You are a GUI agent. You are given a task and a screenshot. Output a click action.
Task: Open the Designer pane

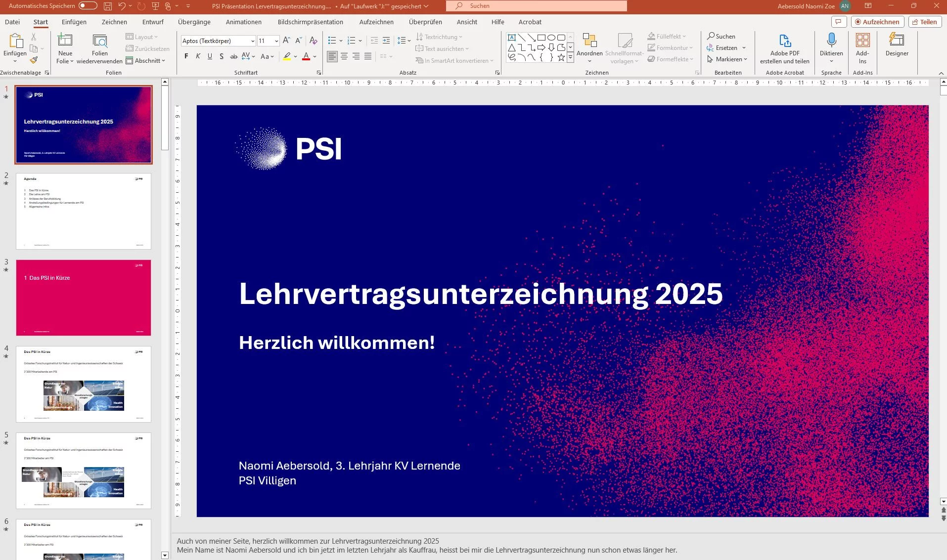896,47
